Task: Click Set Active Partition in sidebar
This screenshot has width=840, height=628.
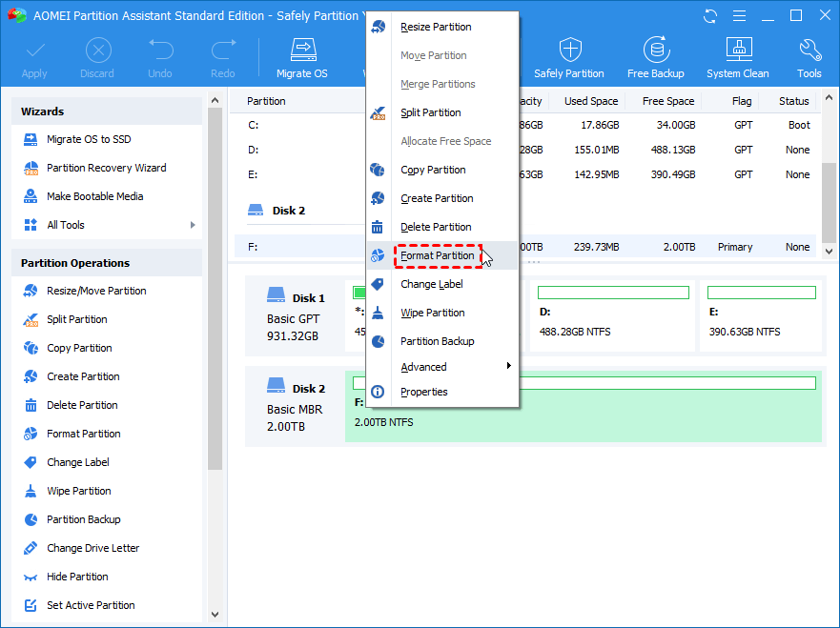Action: click(x=91, y=605)
